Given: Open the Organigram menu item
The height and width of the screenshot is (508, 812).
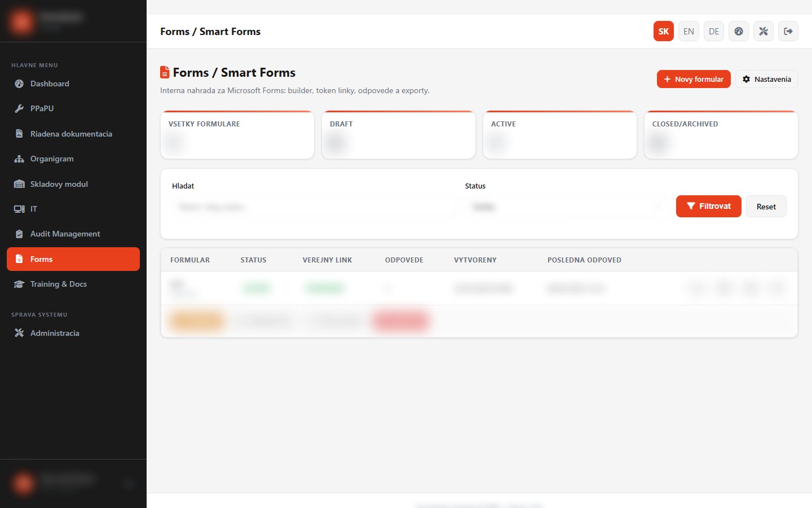Looking at the screenshot, I should (x=73, y=159).
